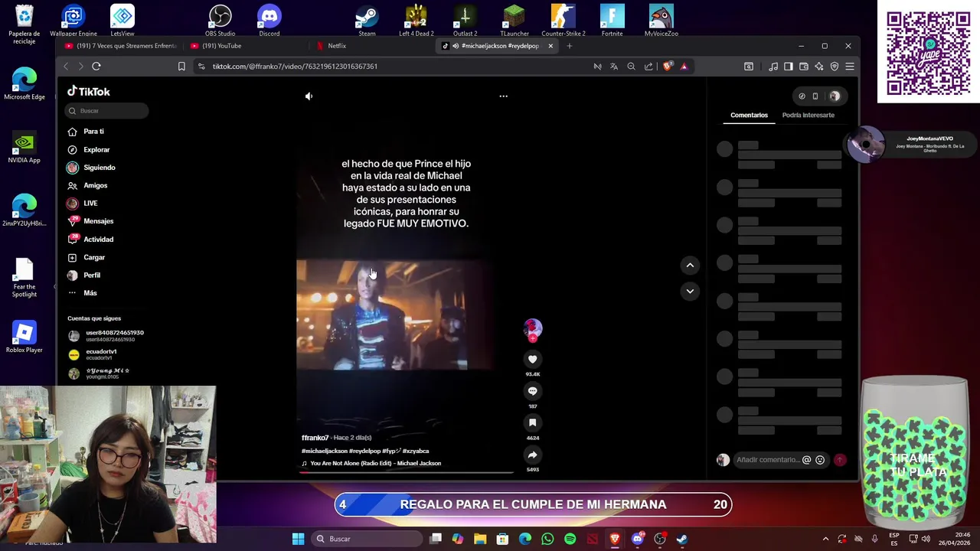The image size is (980, 551).
Task: Open Steam desktop shortcut
Action: [367, 21]
